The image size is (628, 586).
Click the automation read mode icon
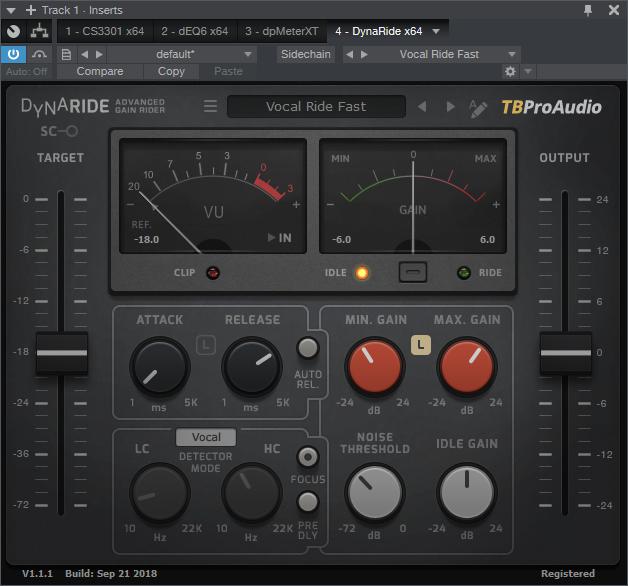point(39,54)
